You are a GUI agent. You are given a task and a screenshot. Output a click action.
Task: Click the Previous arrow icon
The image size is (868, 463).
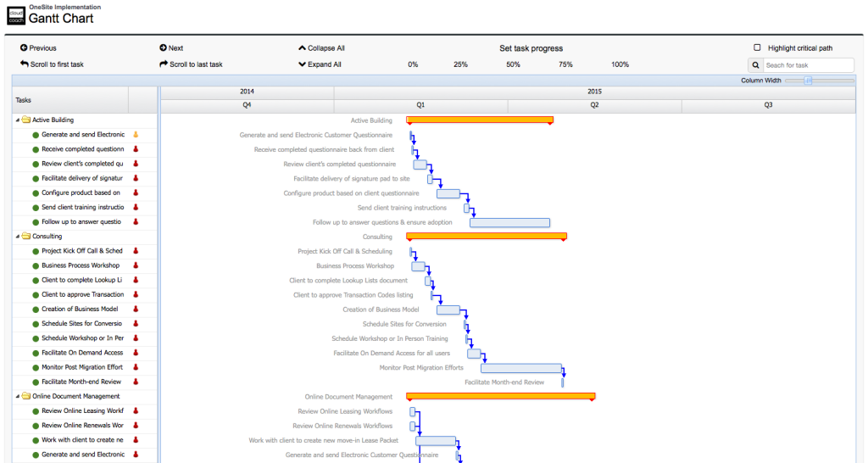(24, 48)
